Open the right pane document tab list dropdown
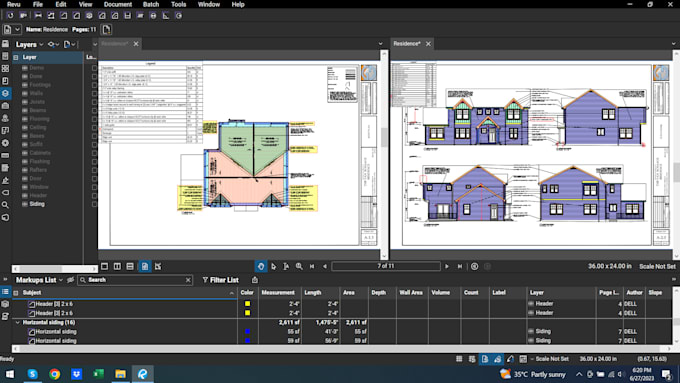Viewport: 680px width, 383px height. click(x=673, y=44)
